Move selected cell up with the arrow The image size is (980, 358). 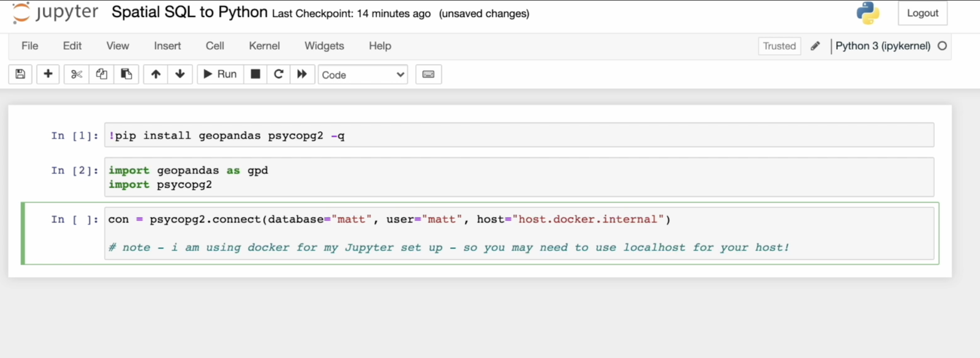pyautogui.click(x=156, y=74)
